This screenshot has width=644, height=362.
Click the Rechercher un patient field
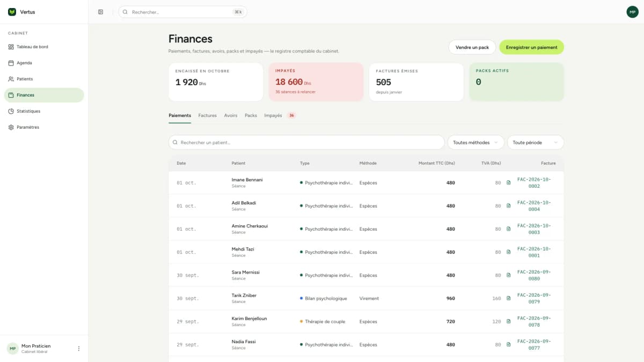click(306, 143)
